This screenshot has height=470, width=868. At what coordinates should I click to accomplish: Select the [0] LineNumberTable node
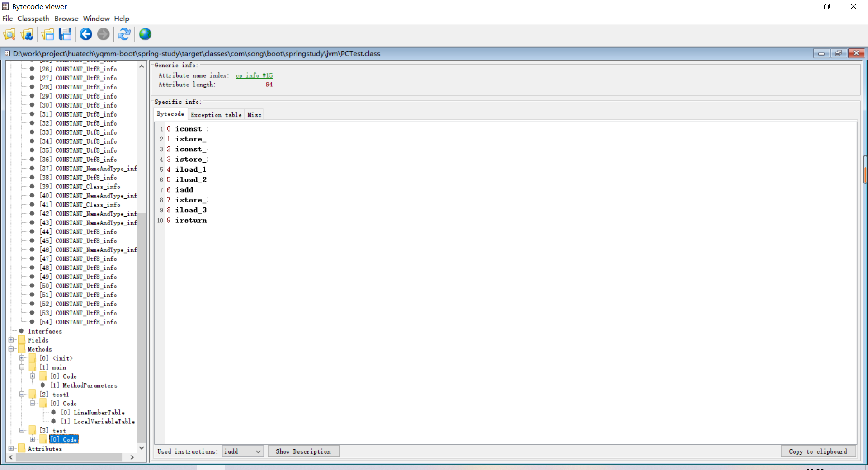pyautogui.click(x=93, y=412)
